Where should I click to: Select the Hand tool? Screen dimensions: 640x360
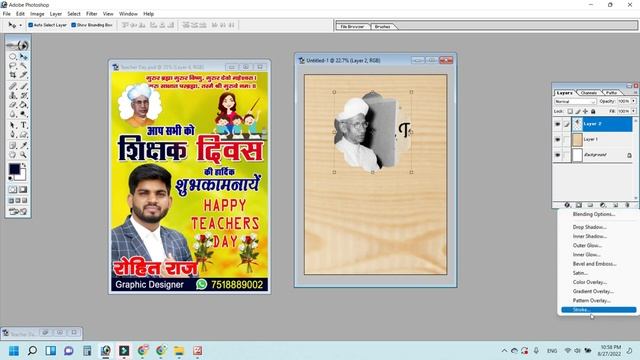point(13,155)
